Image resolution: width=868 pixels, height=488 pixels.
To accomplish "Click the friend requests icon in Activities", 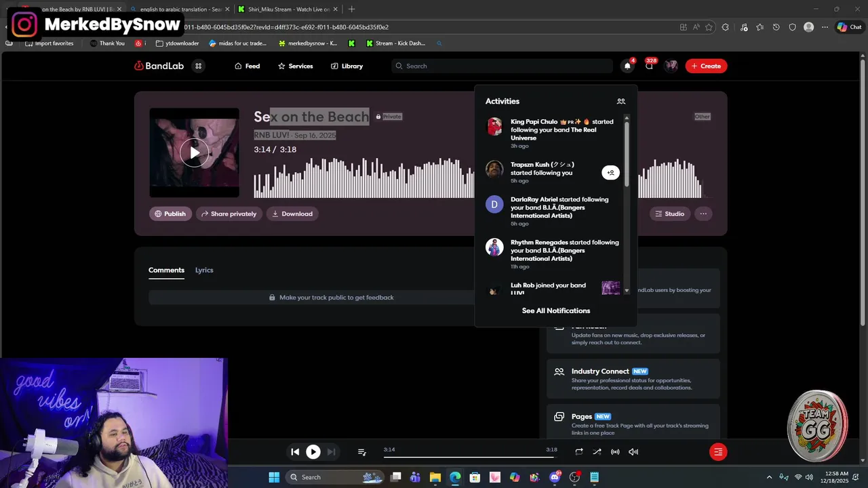I will (621, 101).
